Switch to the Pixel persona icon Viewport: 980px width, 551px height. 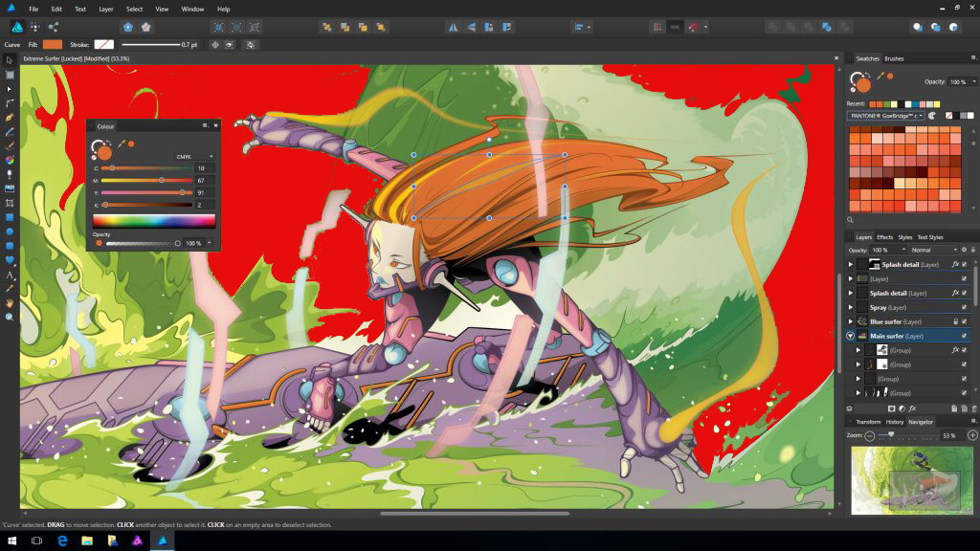coord(35,27)
